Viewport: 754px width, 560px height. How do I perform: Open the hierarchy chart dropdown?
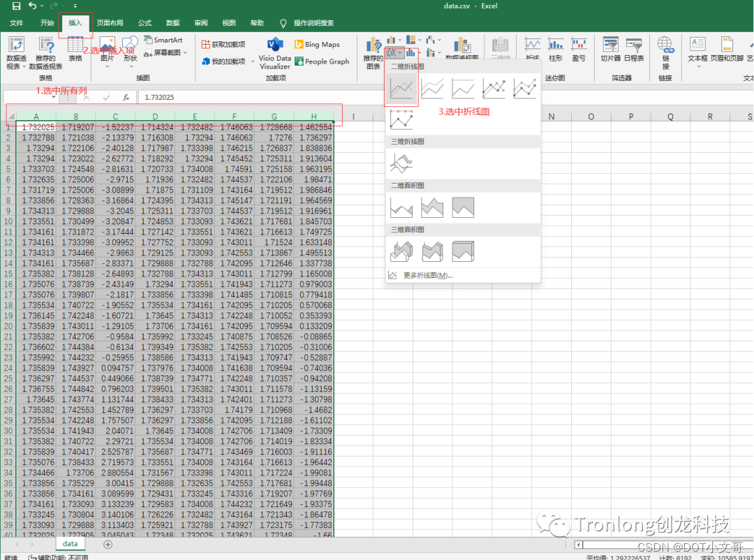coord(413,40)
